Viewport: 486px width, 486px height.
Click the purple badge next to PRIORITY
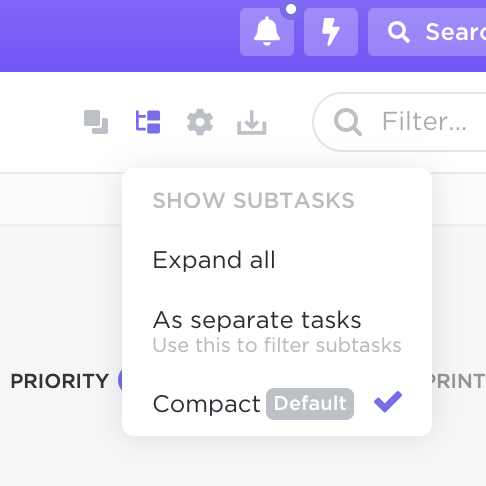pyautogui.click(x=120, y=380)
